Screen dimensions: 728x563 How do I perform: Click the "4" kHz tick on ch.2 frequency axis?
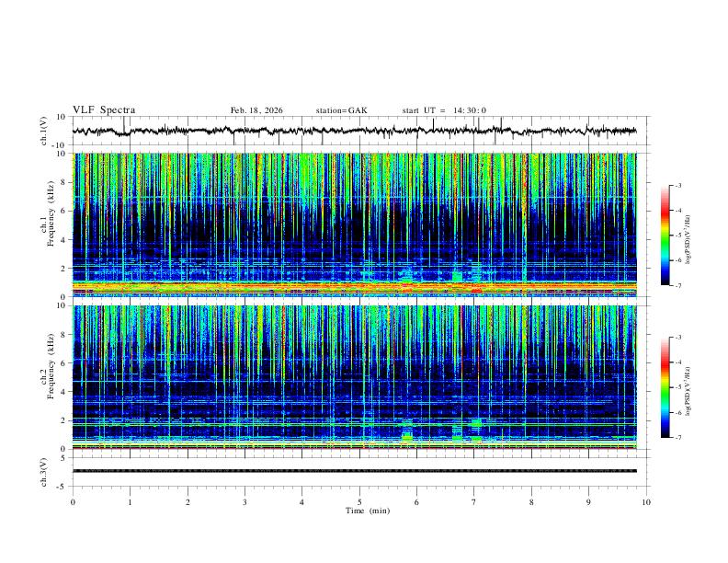point(64,392)
